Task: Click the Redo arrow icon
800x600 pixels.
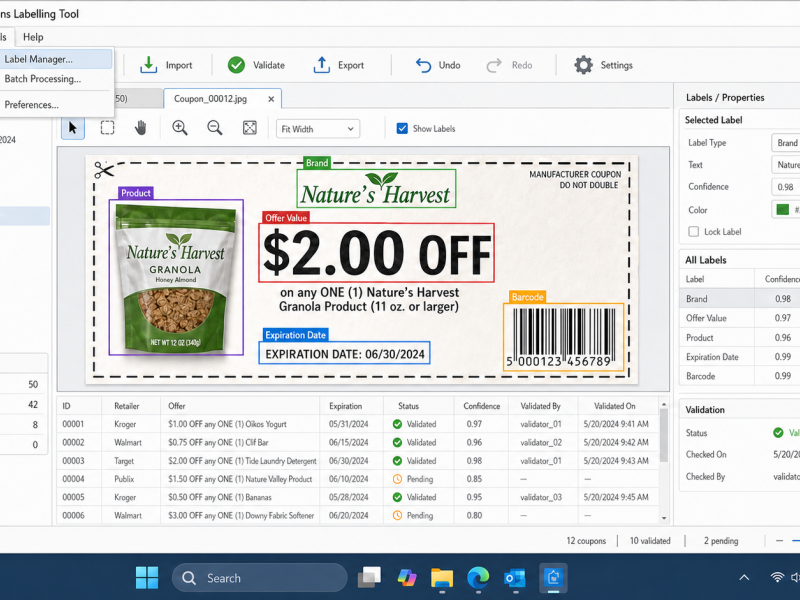Action: 494,65
